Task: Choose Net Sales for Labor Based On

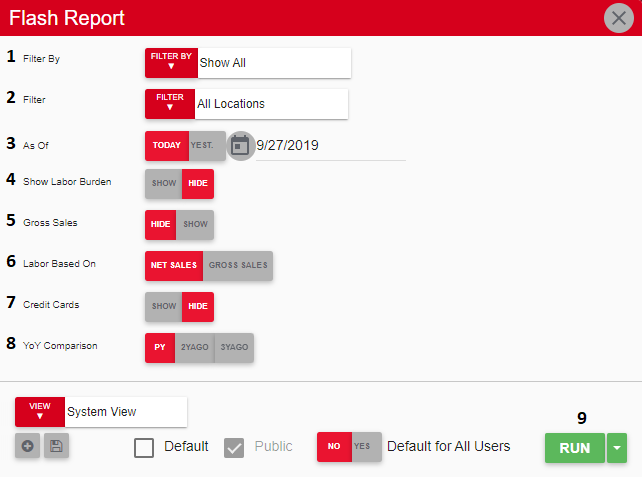Action: (174, 266)
